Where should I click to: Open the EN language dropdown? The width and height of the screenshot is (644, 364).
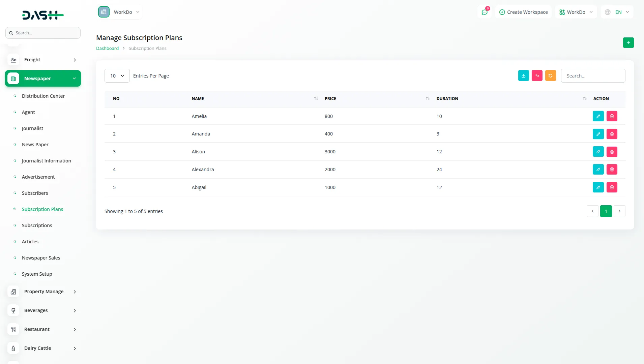617,12
